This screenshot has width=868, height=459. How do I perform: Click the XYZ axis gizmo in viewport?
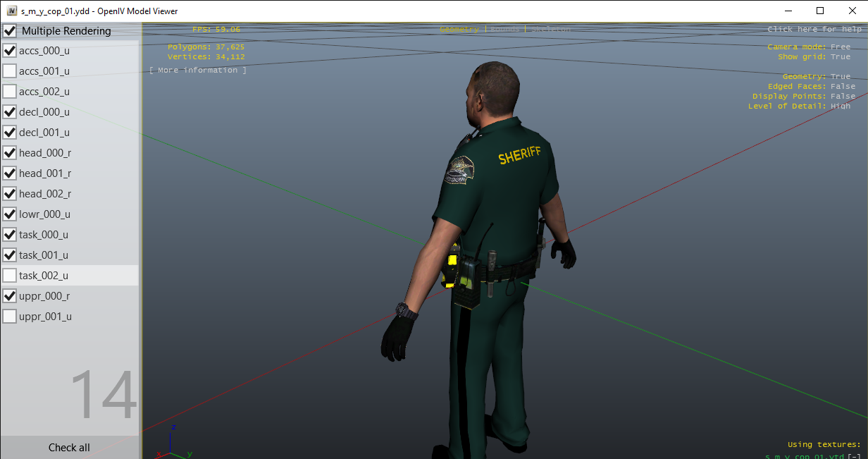pos(172,443)
